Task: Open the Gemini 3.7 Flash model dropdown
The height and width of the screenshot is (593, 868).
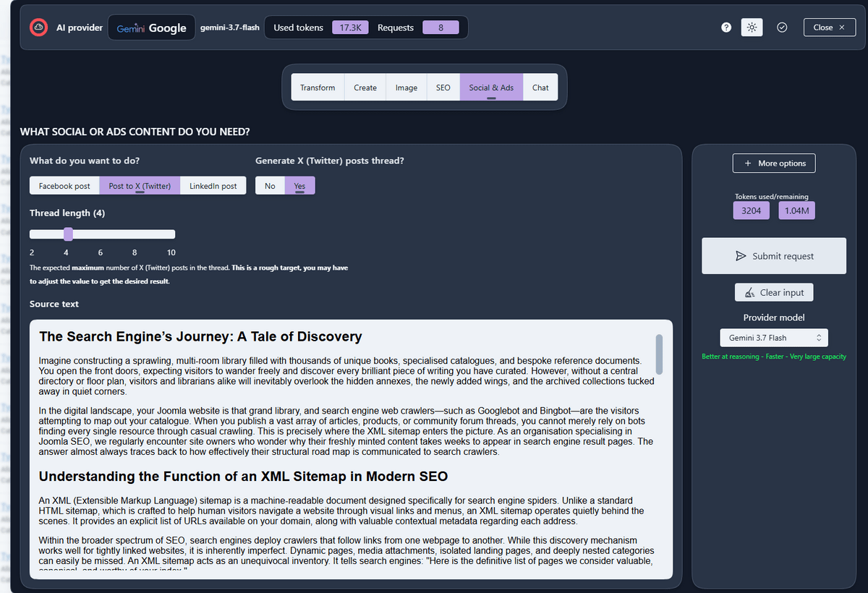Action: click(774, 338)
